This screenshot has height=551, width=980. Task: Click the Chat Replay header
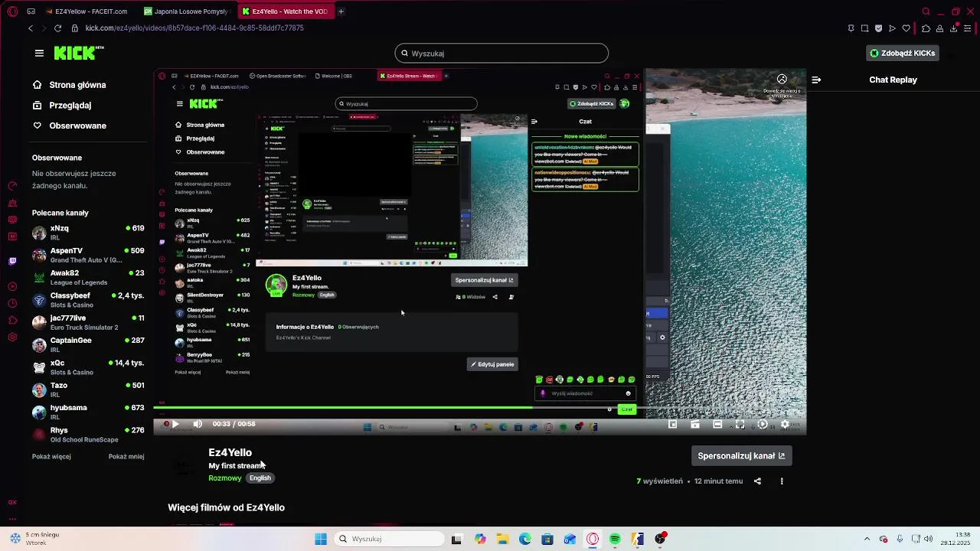coord(893,80)
